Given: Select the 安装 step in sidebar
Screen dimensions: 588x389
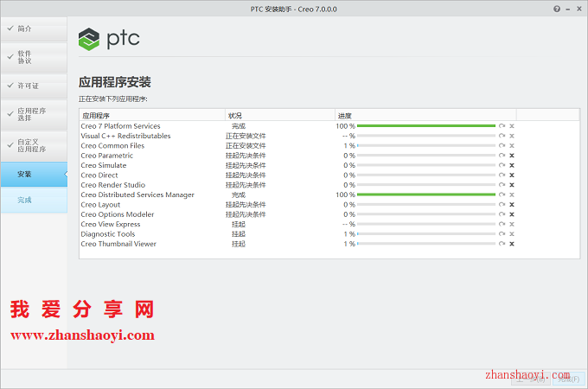Looking at the screenshot, I should pyautogui.click(x=34, y=175).
